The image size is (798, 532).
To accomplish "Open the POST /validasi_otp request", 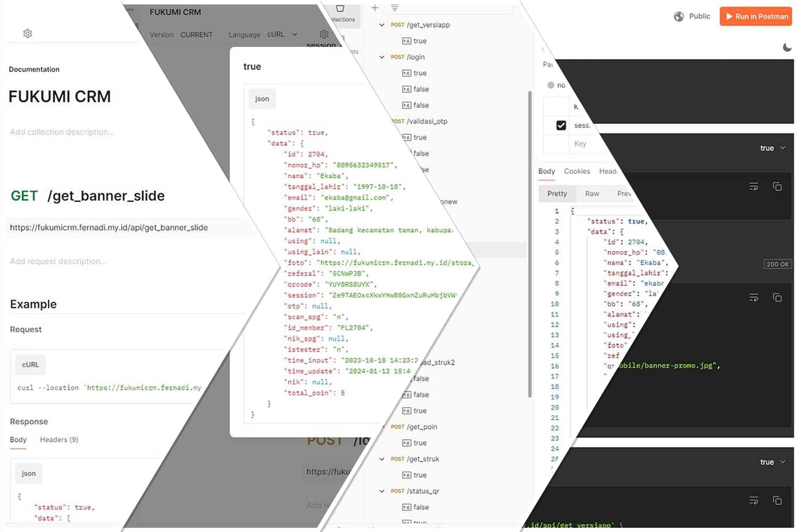I will tap(420, 121).
